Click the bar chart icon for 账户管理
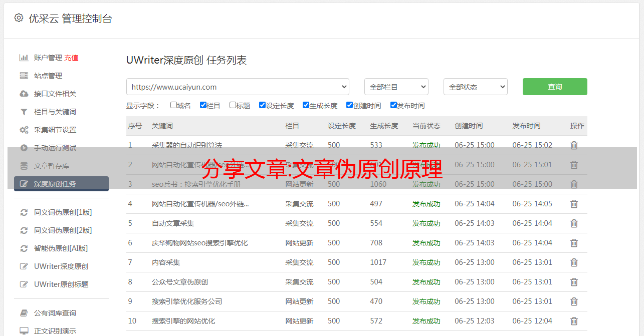The image size is (644, 336). pyautogui.click(x=24, y=58)
